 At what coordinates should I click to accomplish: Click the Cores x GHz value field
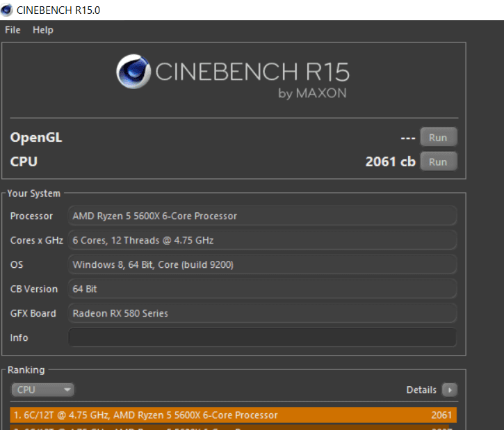(262, 240)
